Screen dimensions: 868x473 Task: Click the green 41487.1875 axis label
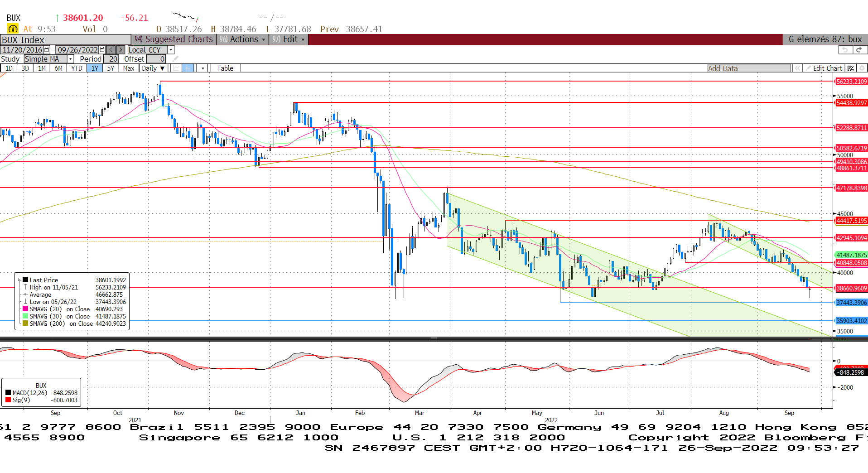(x=851, y=255)
